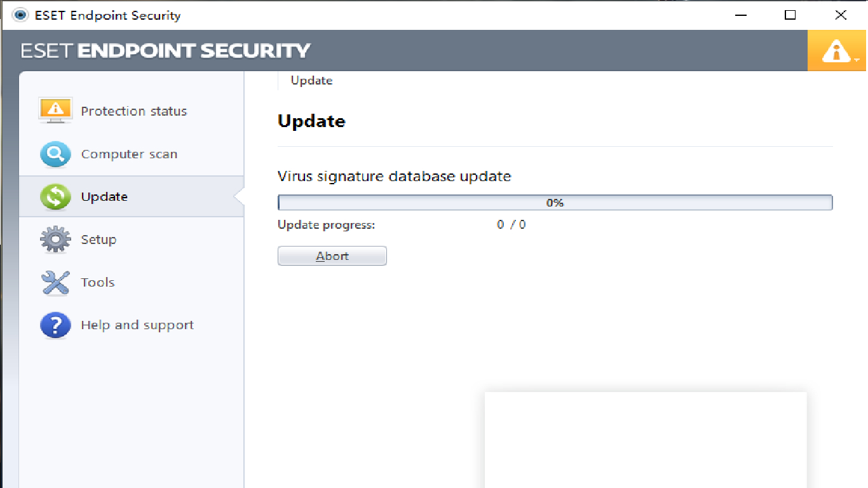Expand the small arrow beside alert icon
The height and width of the screenshot is (488, 868).
point(857,60)
